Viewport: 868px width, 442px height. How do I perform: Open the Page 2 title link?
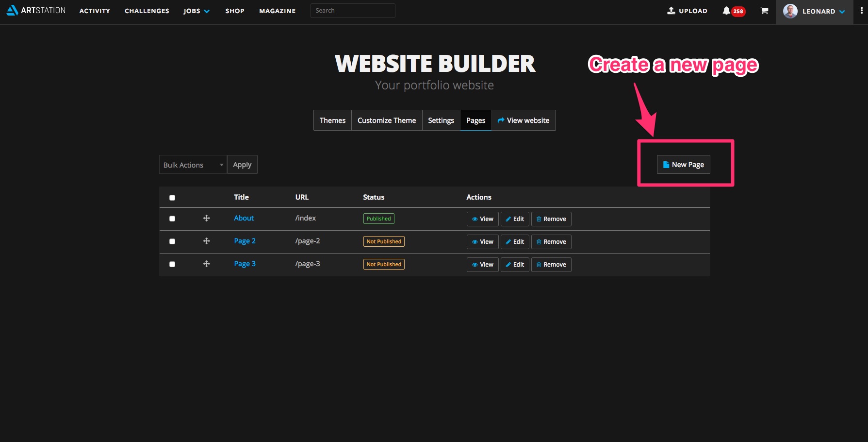245,241
